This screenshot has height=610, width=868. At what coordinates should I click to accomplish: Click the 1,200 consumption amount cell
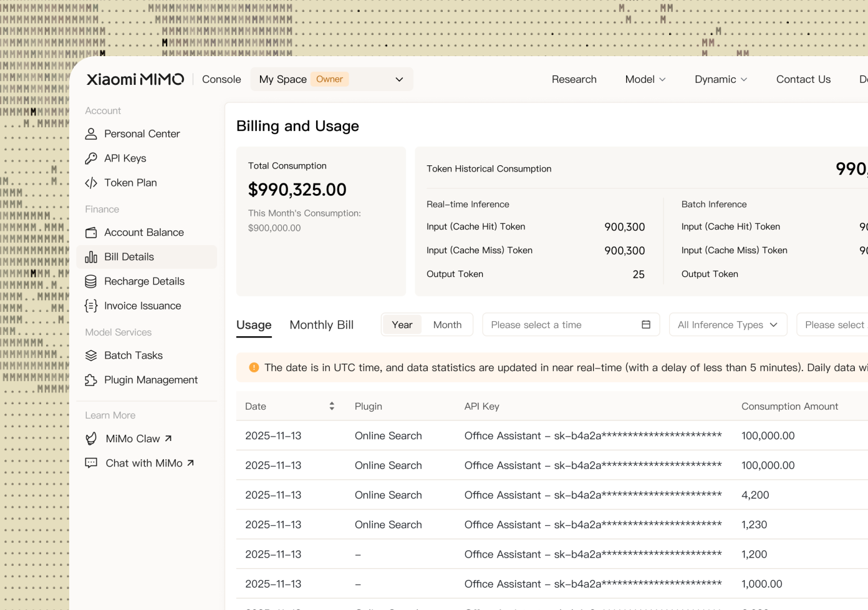pyautogui.click(x=755, y=554)
